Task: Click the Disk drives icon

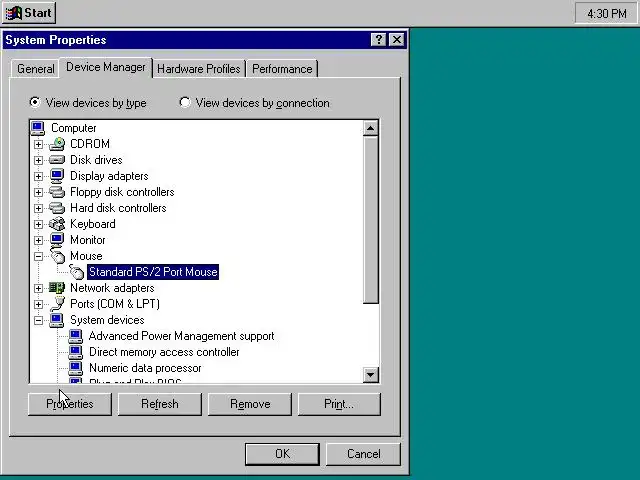Action: pos(57,160)
